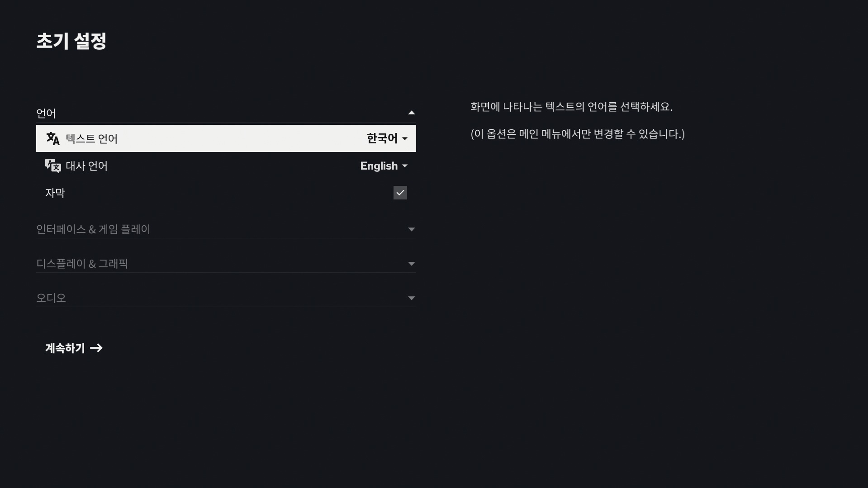Click the 계속하기 continue button
The width and height of the screenshot is (868, 488).
tap(74, 348)
